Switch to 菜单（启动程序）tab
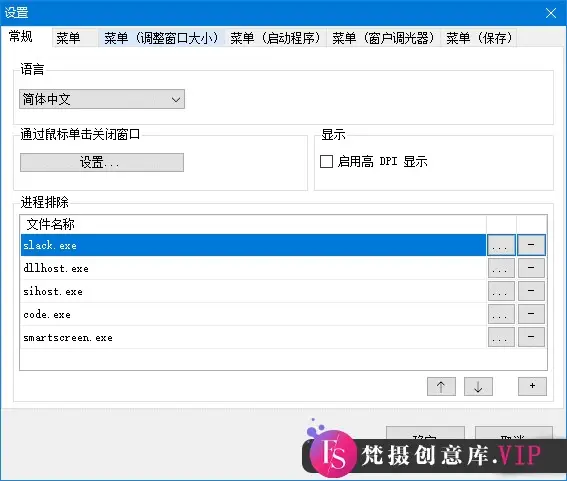 (276, 38)
